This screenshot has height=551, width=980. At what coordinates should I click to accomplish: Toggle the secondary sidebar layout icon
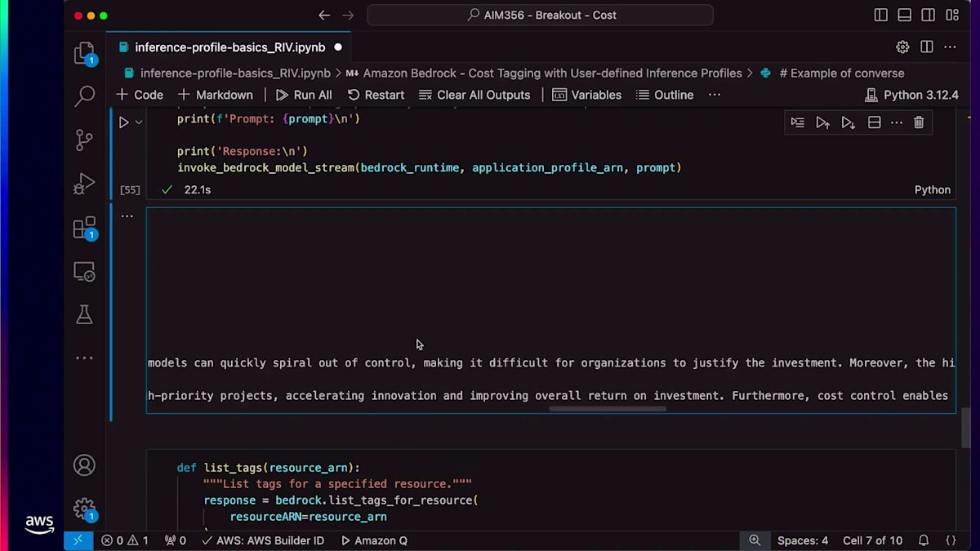coord(929,15)
